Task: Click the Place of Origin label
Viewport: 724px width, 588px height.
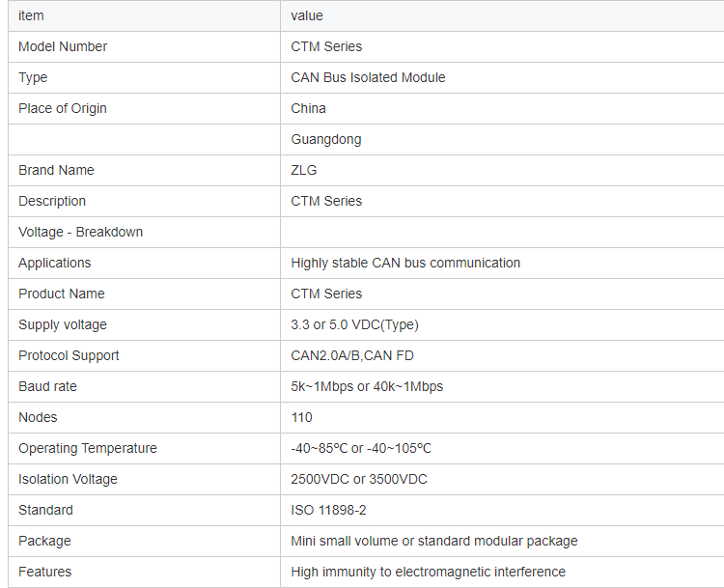Action: click(x=63, y=108)
